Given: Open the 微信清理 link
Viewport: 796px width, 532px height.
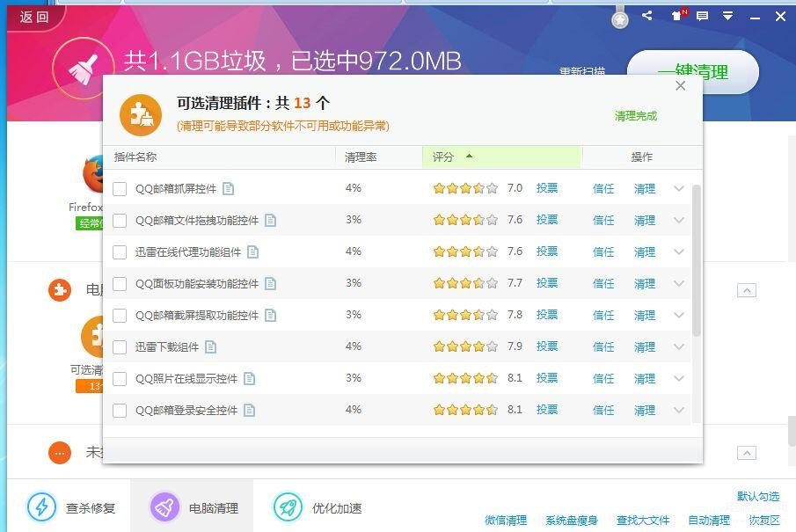Looking at the screenshot, I should (x=506, y=521).
